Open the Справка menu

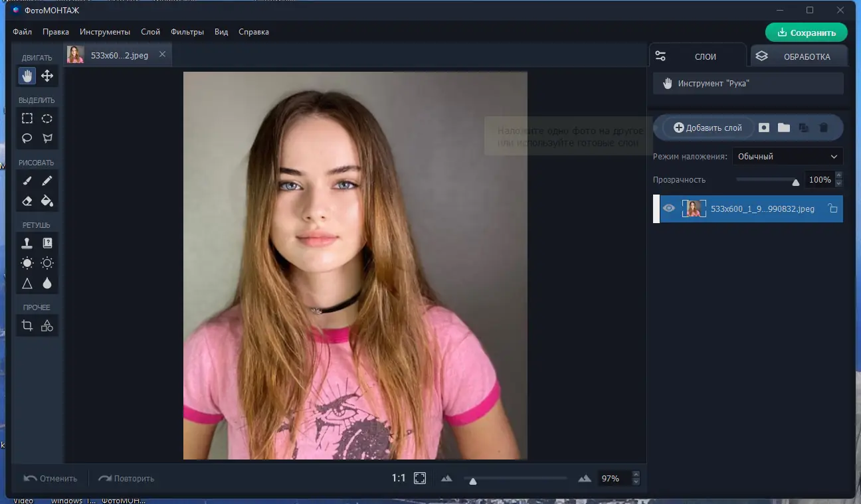pos(254,32)
